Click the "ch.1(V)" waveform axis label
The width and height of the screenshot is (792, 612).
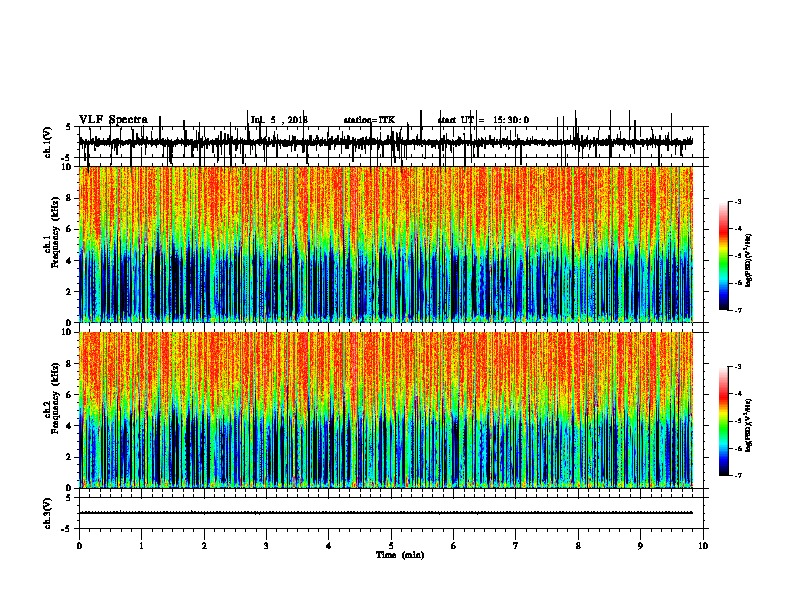(48, 142)
